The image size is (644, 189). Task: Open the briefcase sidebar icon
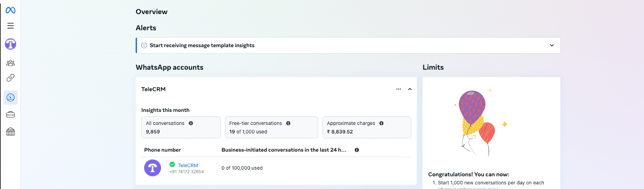(10, 115)
